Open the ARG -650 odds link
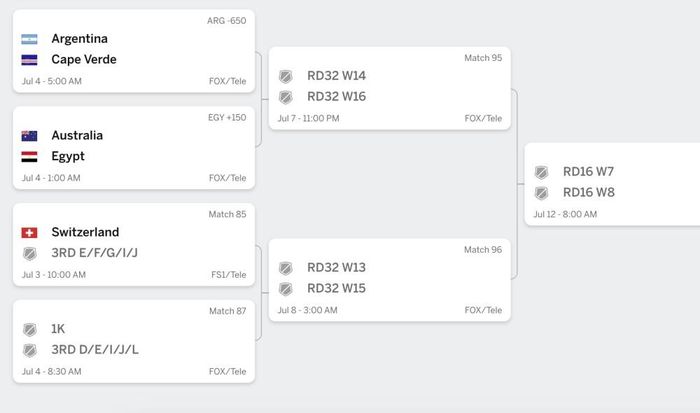The height and width of the screenshot is (413, 700). click(x=226, y=21)
